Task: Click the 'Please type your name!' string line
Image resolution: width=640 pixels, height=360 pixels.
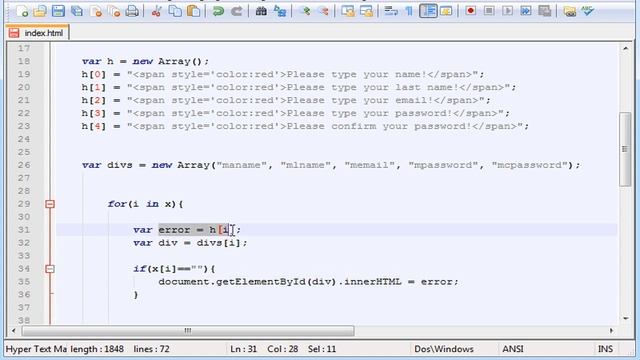Action: 283,74
